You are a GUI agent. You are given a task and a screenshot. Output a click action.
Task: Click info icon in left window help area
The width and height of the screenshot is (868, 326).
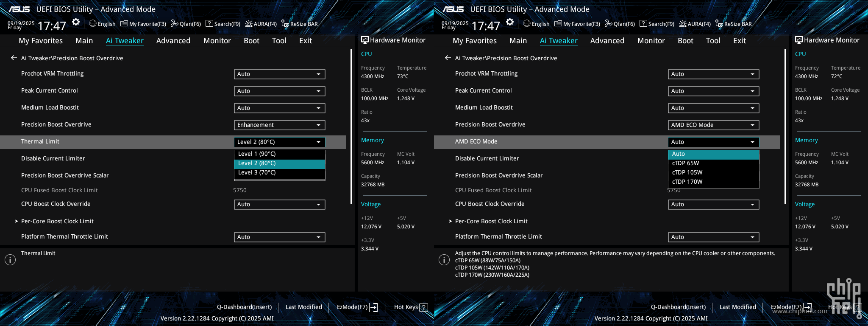(x=10, y=260)
